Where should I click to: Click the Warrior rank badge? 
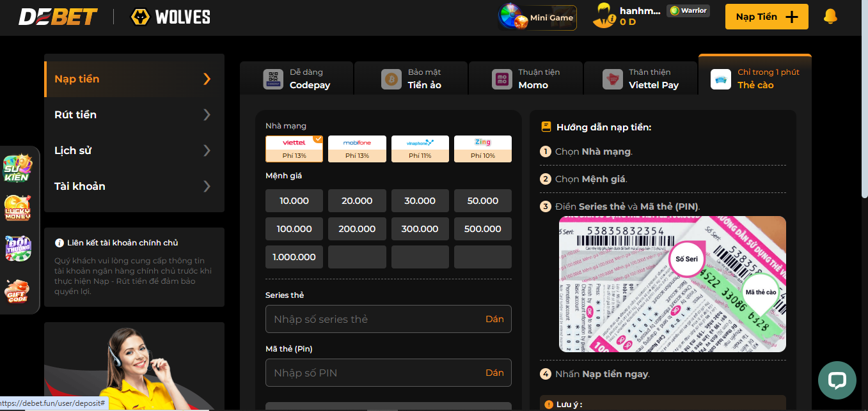click(x=688, y=11)
